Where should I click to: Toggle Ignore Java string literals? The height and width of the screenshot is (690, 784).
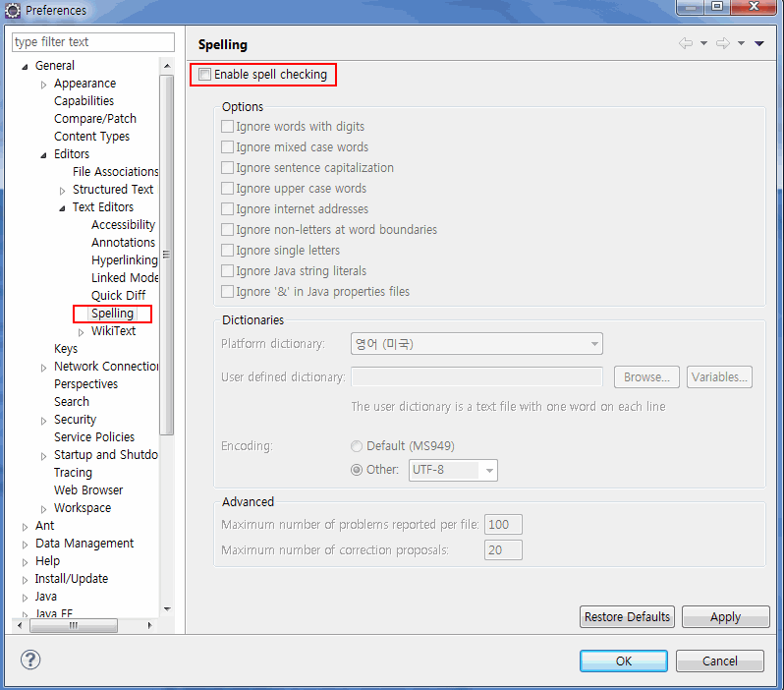(228, 270)
